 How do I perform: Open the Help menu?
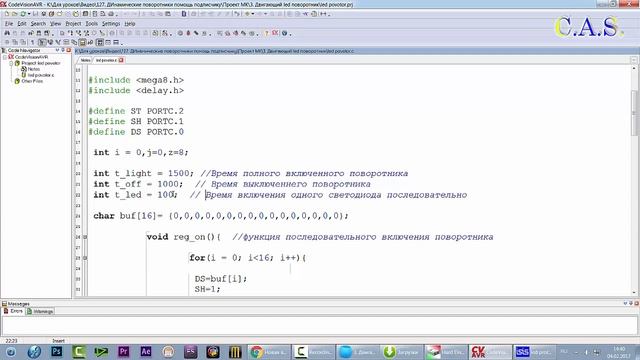[130, 24]
